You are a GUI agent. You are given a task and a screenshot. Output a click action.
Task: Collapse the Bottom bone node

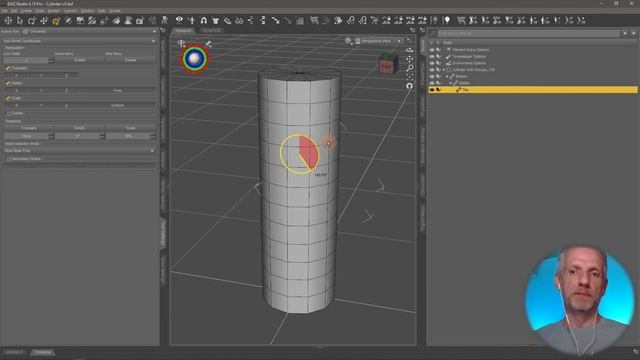447,76
